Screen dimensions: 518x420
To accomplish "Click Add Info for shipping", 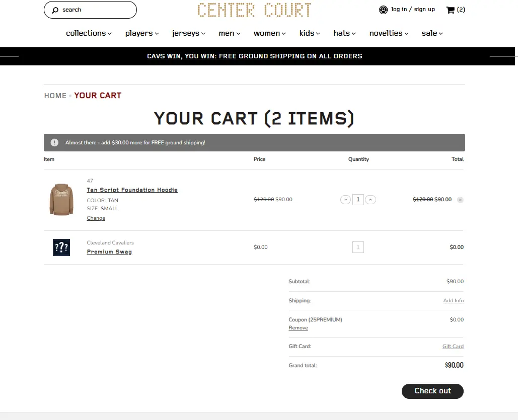I will (x=453, y=301).
